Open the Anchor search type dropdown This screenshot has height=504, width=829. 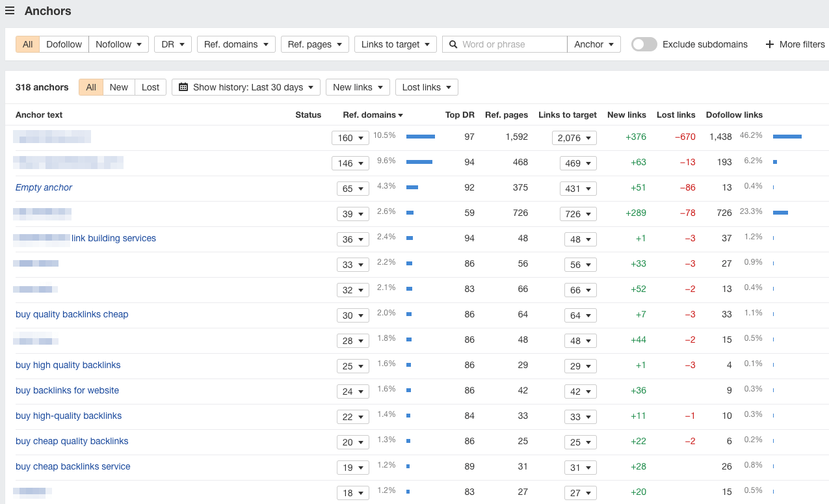coord(593,44)
